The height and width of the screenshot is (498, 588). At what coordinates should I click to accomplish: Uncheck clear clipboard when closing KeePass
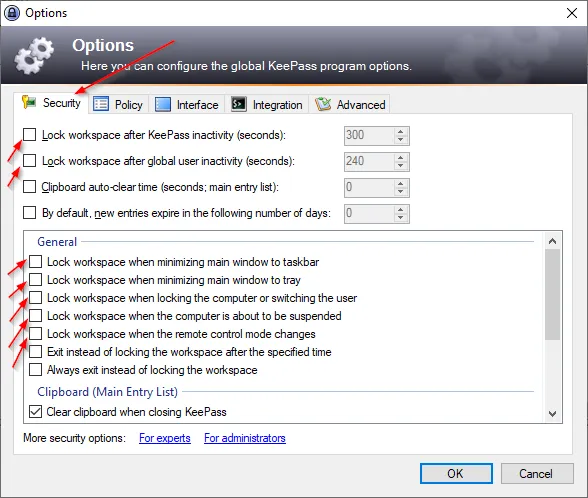[36, 411]
